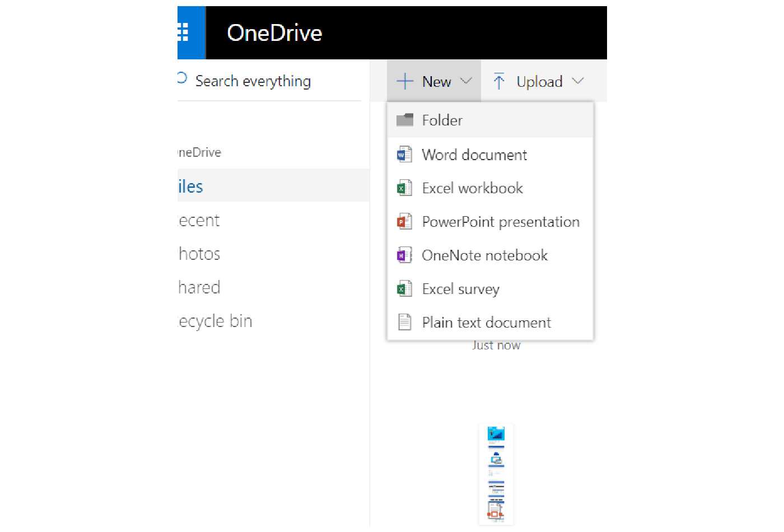Click the Folder icon in menu
This screenshot has width=784, height=532.
pos(405,120)
